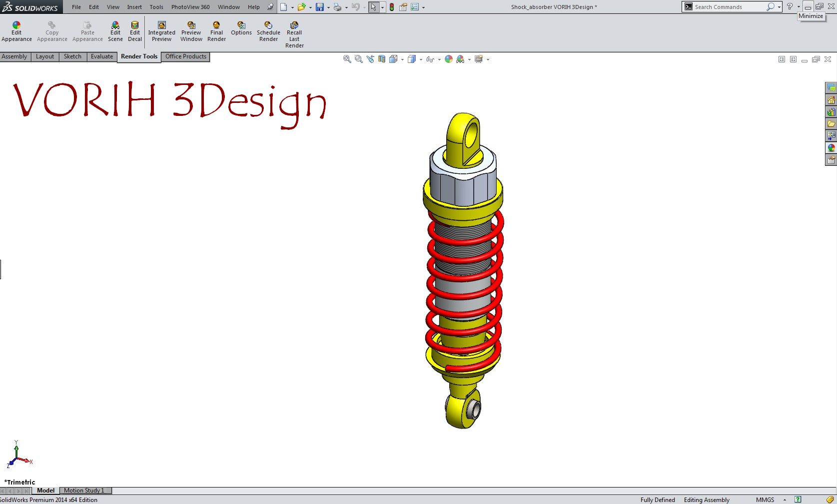The height and width of the screenshot is (504, 837).
Task: Activate the Section View icon
Action: pos(382,59)
